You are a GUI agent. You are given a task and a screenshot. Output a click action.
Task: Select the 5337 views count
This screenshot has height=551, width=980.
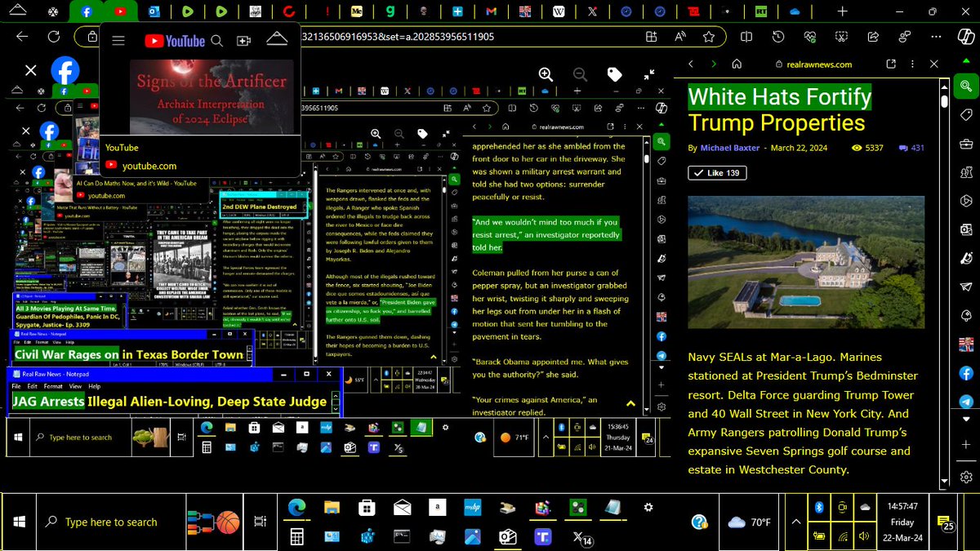click(x=867, y=149)
